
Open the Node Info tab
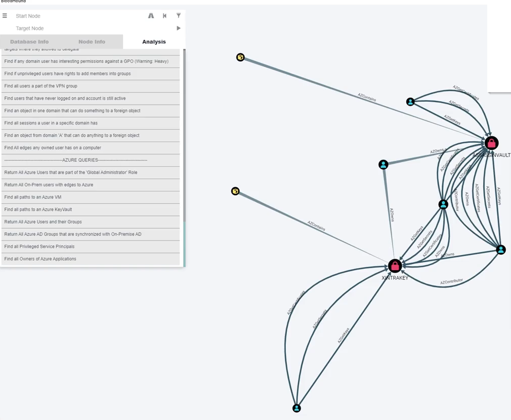pyautogui.click(x=92, y=41)
